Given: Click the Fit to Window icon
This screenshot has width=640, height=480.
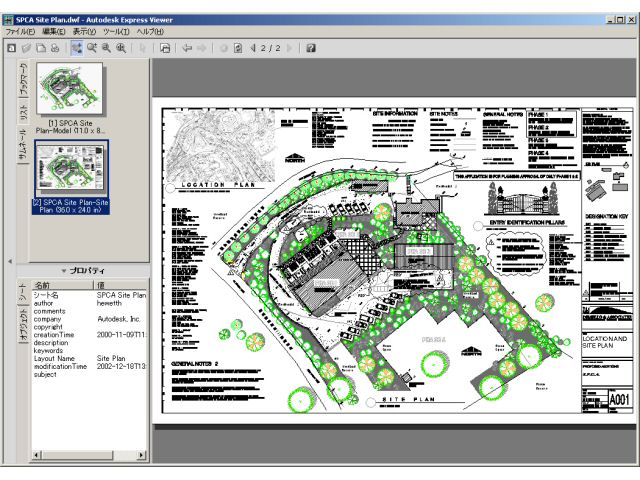Looking at the screenshot, I should pos(122,47).
